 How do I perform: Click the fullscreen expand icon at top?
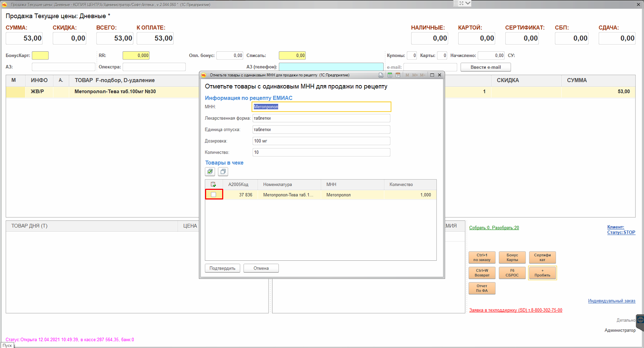[x=461, y=3]
